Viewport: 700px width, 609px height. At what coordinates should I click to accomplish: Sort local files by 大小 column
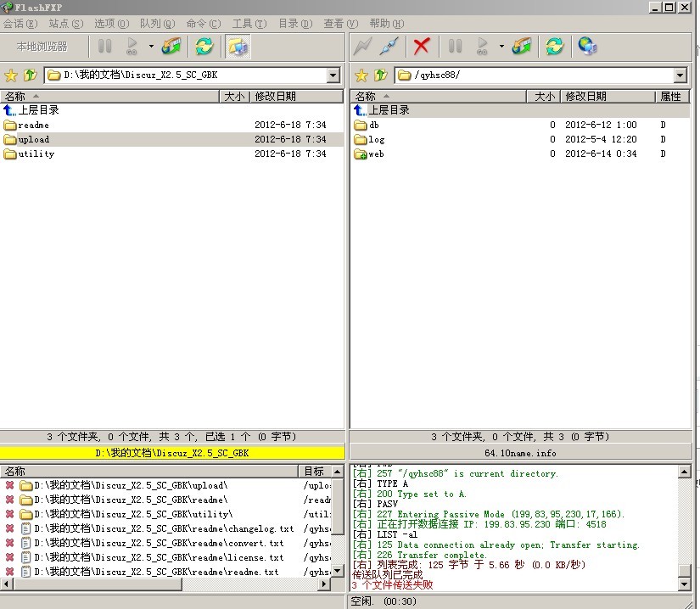(234, 97)
